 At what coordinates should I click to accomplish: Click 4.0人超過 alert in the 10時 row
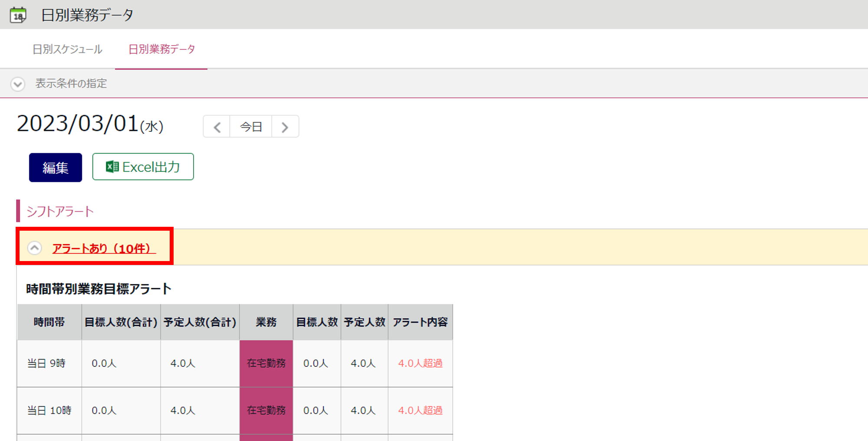tap(421, 410)
